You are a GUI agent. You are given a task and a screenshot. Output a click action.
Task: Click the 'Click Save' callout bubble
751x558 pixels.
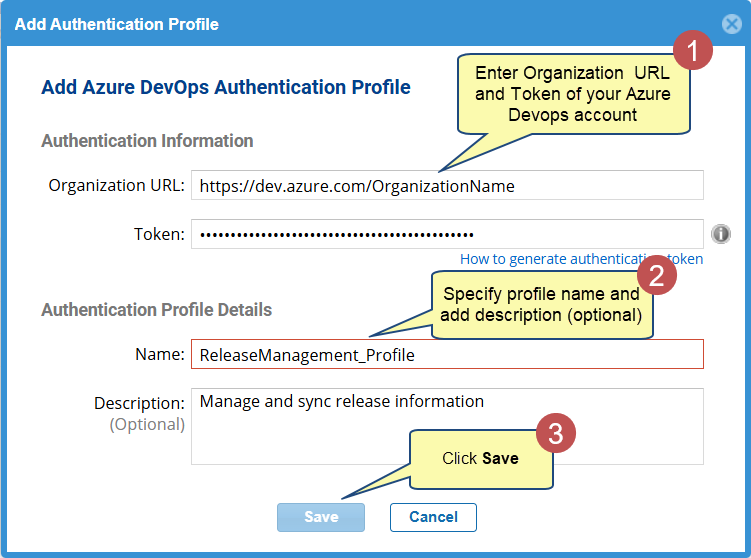pos(480,458)
